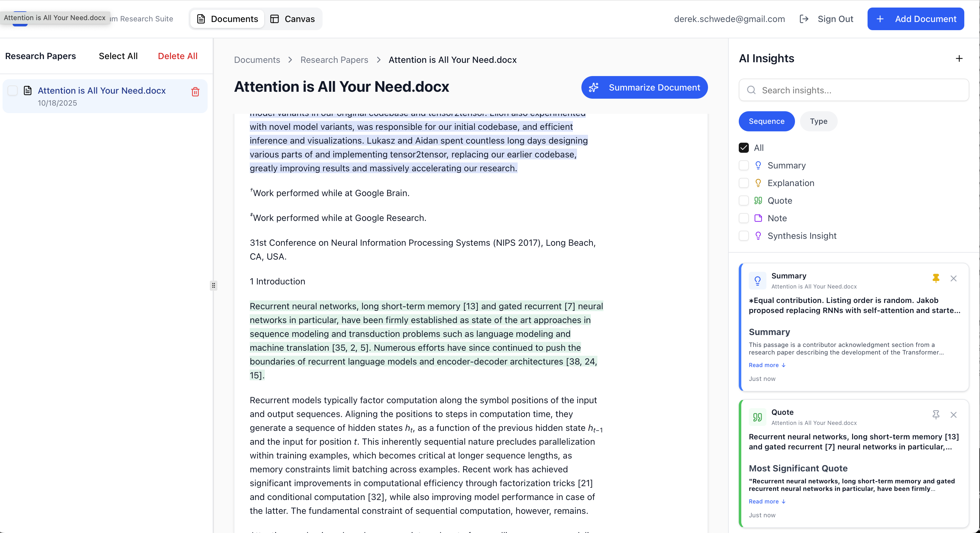This screenshot has width=980, height=533.
Task: Click the plus icon in AI Insights header
Action: tap(959, 59)
